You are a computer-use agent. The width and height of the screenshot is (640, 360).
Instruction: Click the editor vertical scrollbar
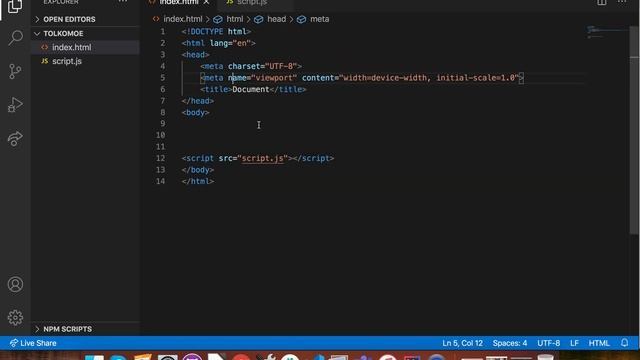(634, 131)
